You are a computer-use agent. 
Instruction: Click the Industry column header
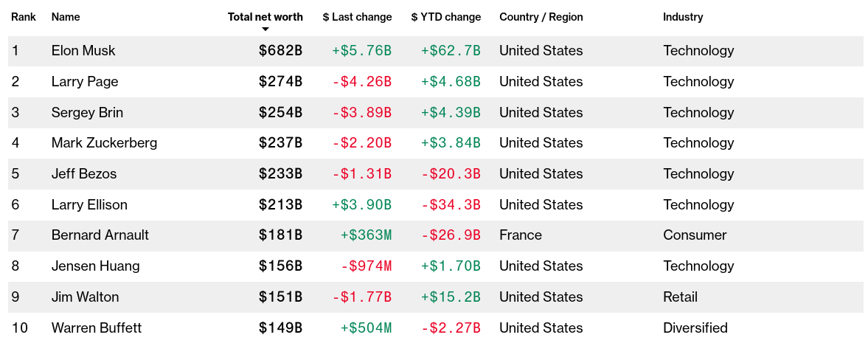tap(682, 17)
